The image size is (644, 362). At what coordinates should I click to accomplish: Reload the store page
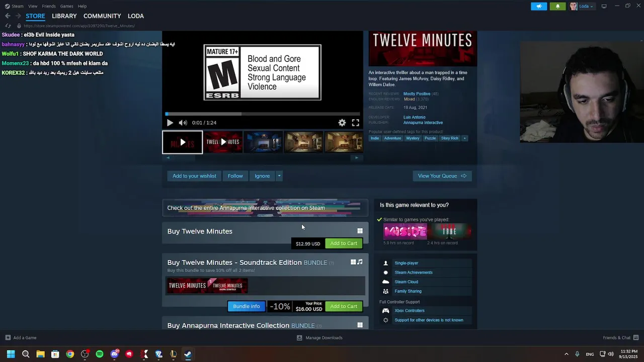[8, 26]
